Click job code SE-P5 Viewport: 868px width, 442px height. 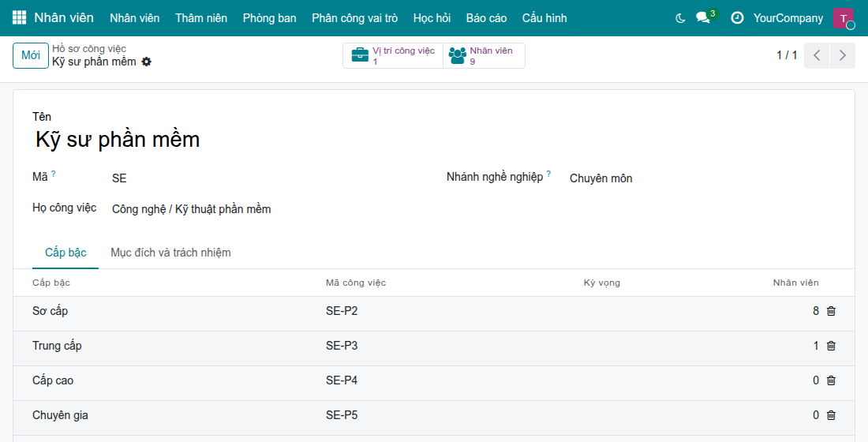342,415
